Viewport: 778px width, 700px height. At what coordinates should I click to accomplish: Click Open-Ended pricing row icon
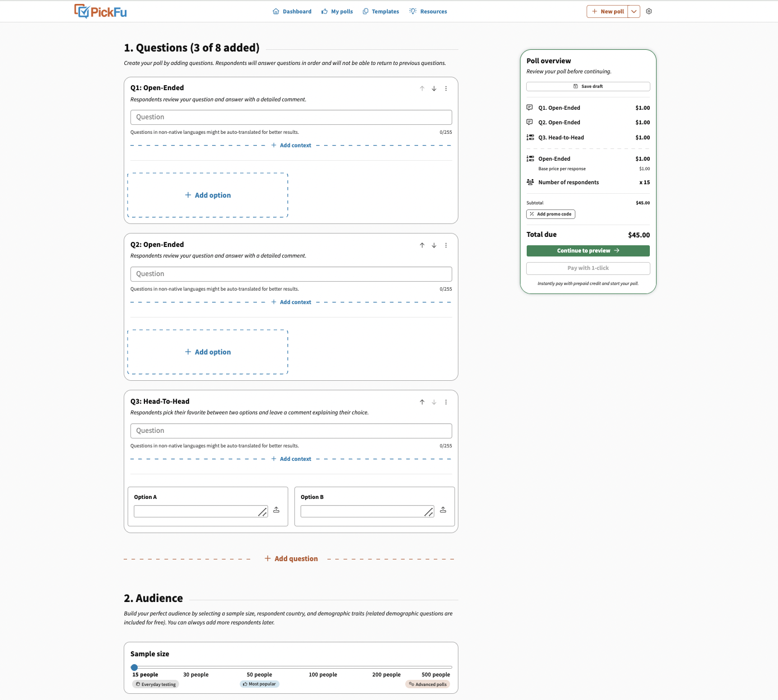(530, 158)
